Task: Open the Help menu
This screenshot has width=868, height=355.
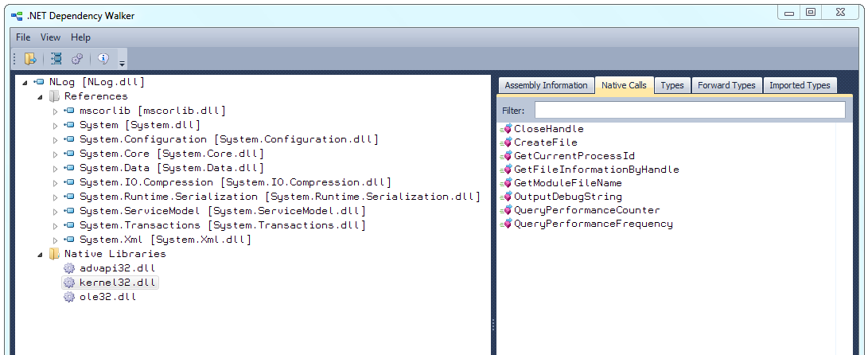Action: pyautogui.click(x=81, y=37)
